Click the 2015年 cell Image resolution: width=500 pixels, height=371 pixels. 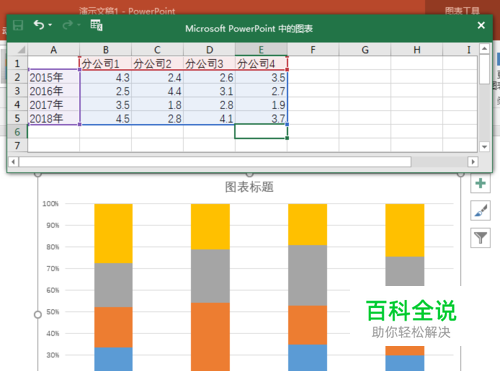53,77
